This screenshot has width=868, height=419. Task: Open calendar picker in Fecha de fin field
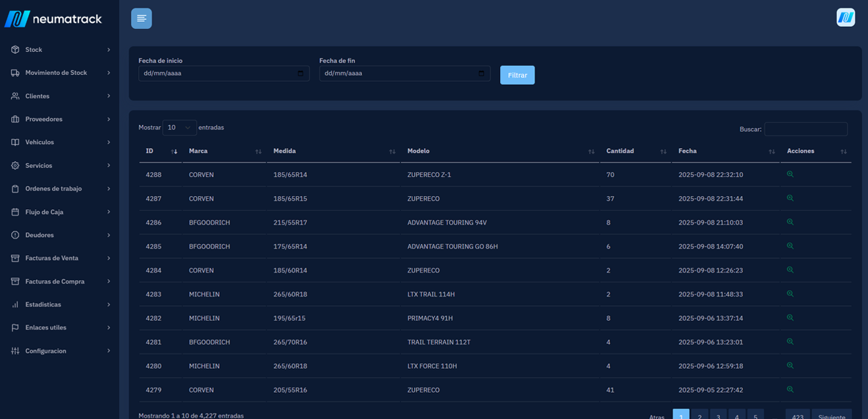point(482,74)
